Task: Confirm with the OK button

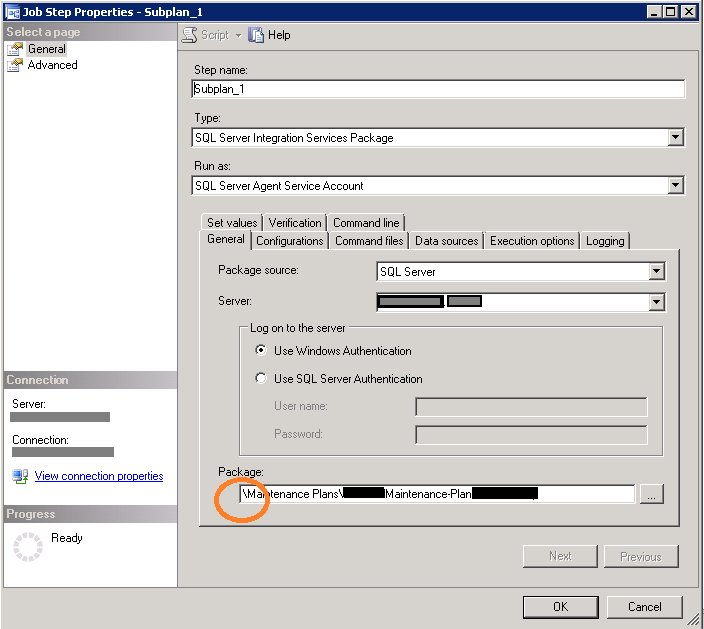Action: [560, 607]
